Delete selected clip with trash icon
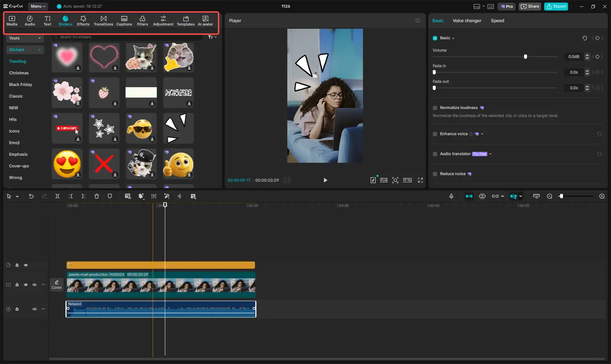 (97, 196)
